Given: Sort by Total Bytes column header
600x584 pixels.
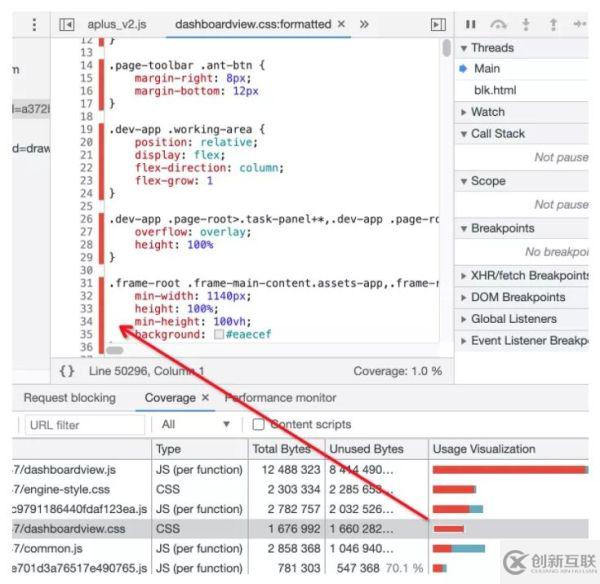Looking at the screenshot, I should [x=287, y=449].
